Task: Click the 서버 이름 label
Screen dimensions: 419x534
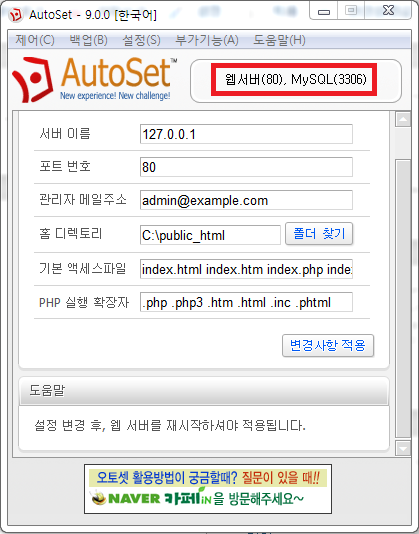Action: 65,133
